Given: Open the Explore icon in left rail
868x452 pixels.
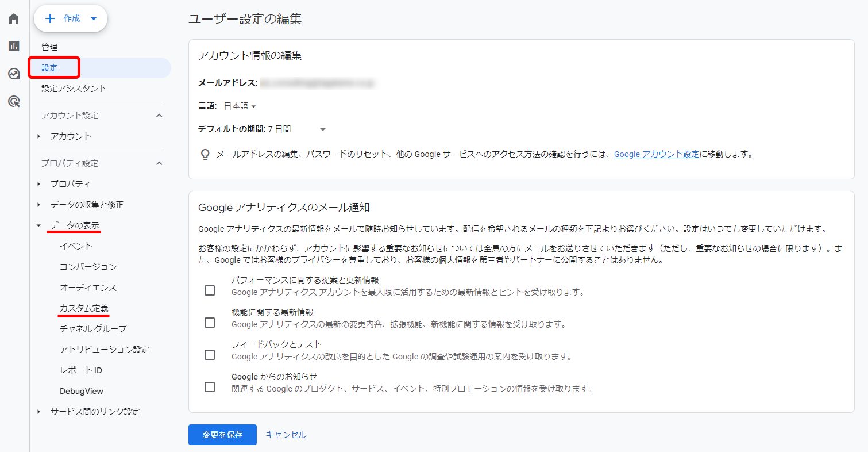Looking at the screenshot, I should point(14,74).
